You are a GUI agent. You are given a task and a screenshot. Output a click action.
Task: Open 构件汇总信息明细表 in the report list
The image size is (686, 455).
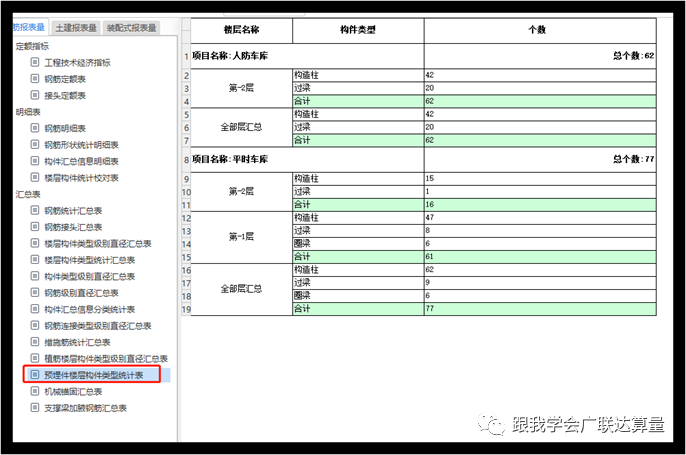pyautogui.click(x=81, y=161)
